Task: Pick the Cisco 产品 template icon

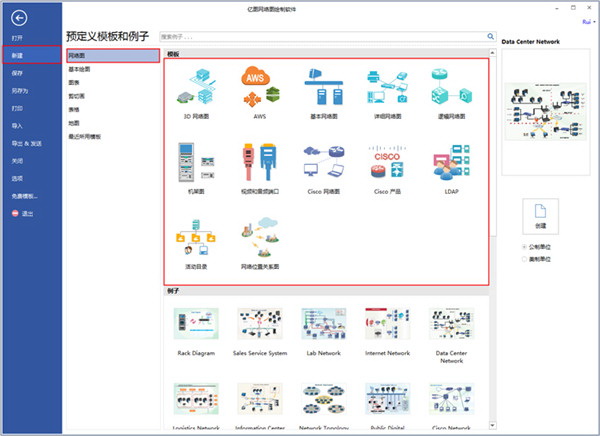Action: point(387,164)
